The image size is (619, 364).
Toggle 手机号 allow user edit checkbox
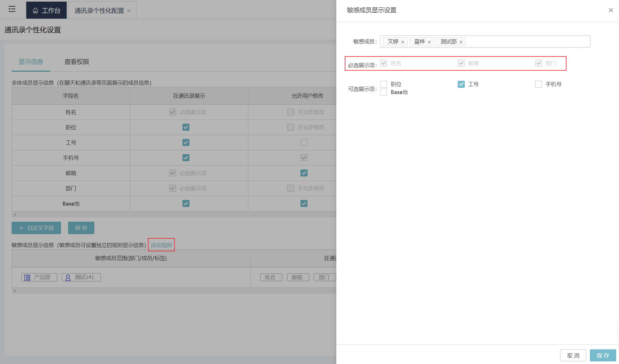tap(304, 158)
